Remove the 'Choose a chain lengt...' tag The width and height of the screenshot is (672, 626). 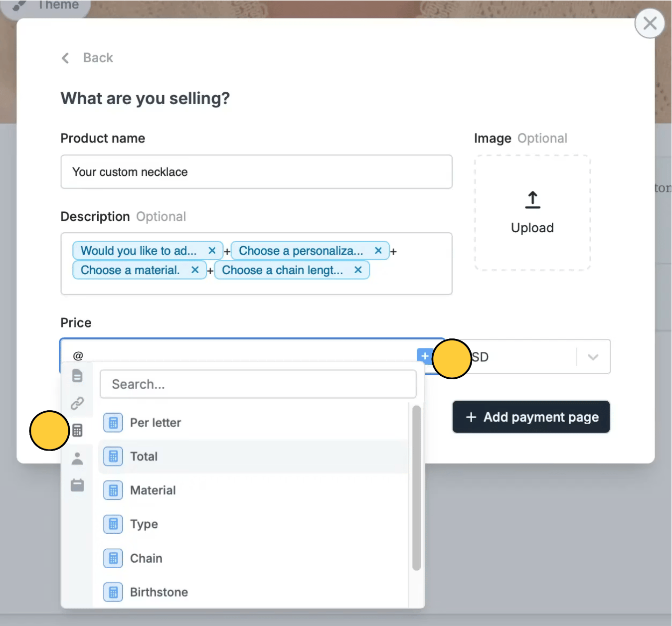pyautogui.click(x=358, y=270)
